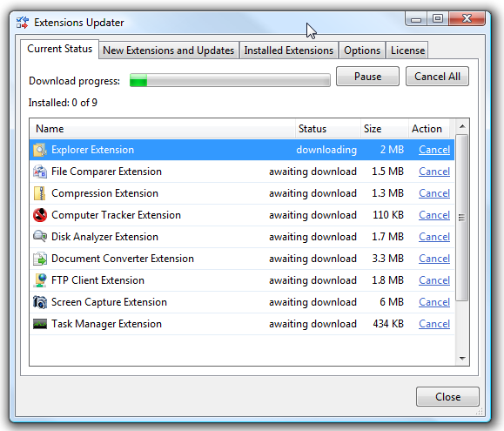Click the Name column header
504x431 pixels.
point(163,129)
